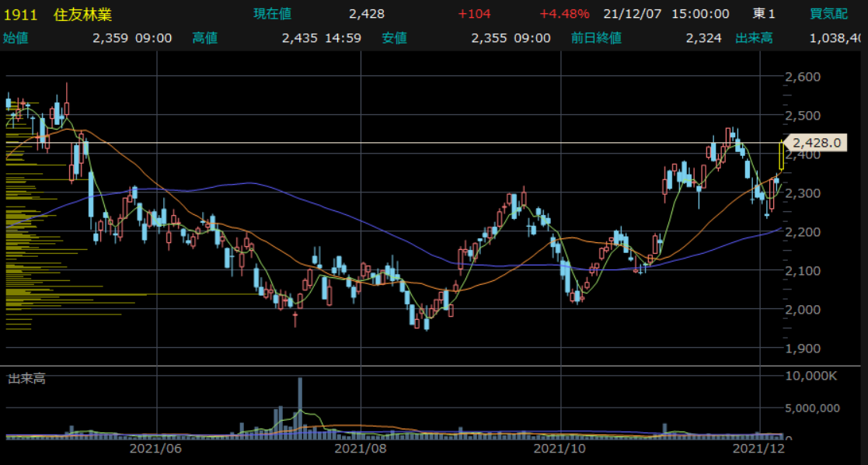Click the opening price 2,359
Viewport: 868px width, 465px height.
(110, 38)
